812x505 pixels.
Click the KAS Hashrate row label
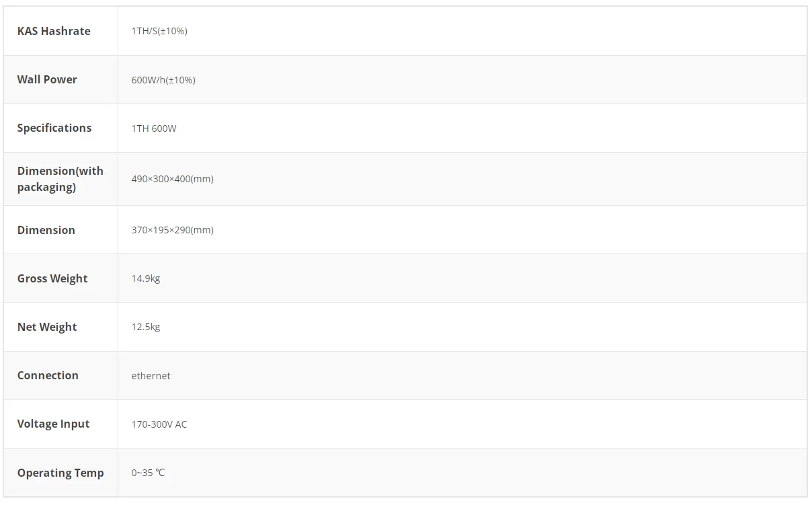pyautogui.click(x=54, y=31)
